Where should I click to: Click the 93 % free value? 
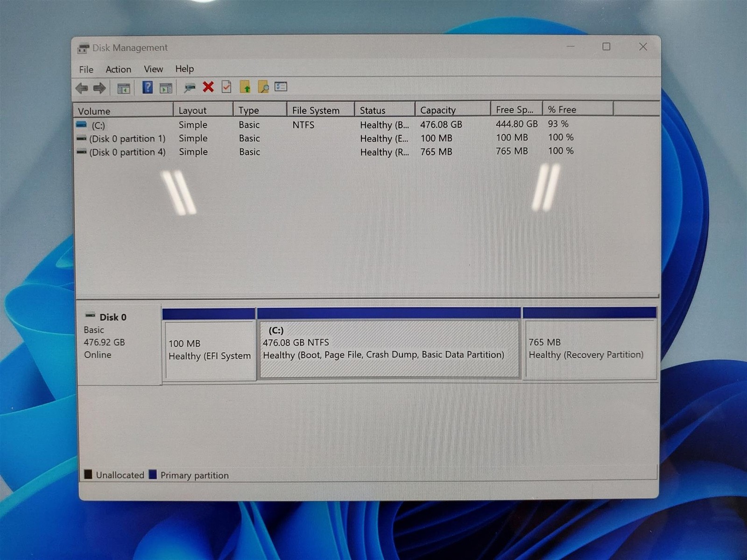(558, 124)
